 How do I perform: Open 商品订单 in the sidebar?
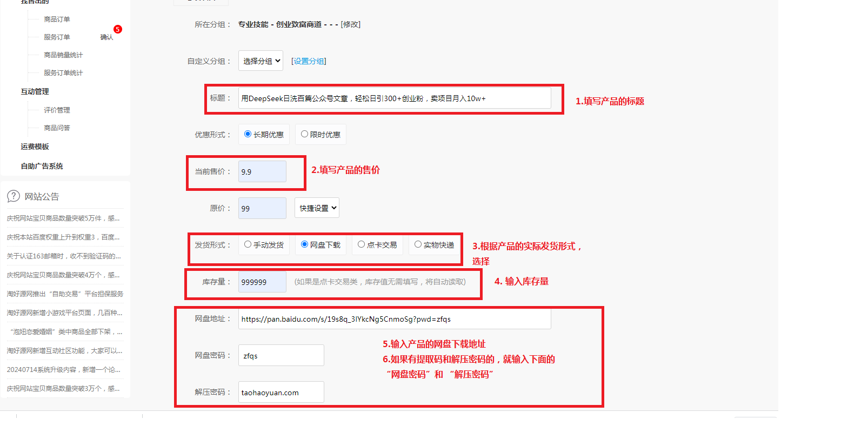[x=57, y=19]
